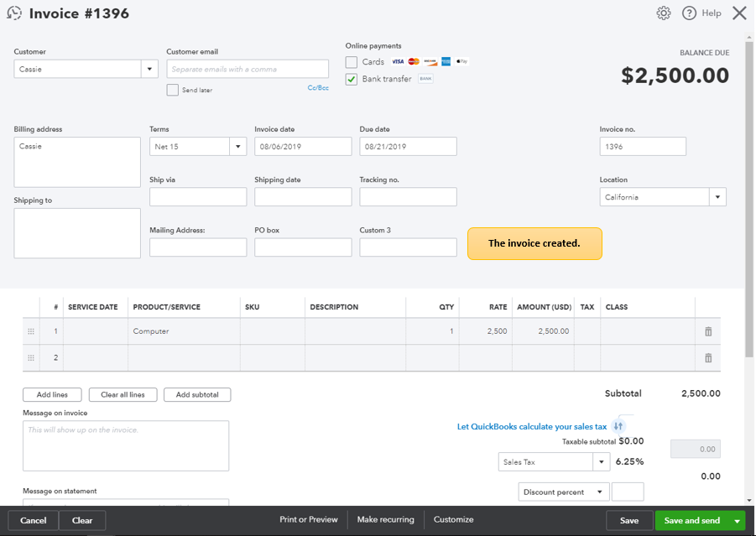Grab the drag handle of line 1
Screen dimensions: 756x536
[x=31, y=331]
